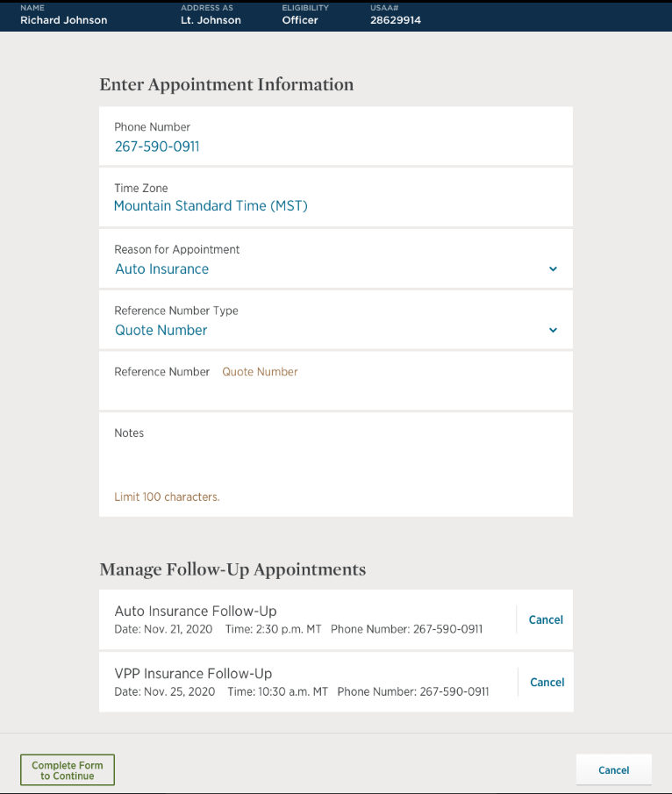This screenshot has height=794, width=672.
Task: Click the Date: Nov. 21, 2020 text
Action: coord(163,629)
